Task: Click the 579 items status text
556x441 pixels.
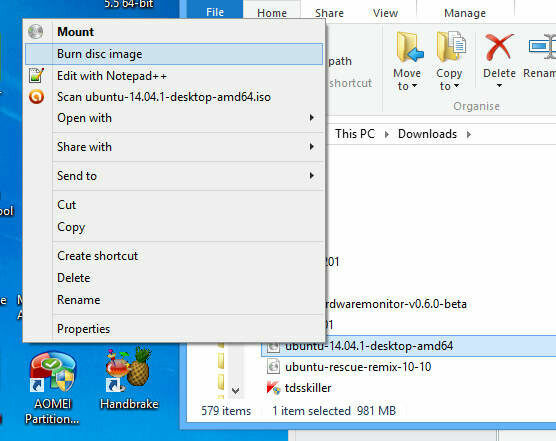Action: pos(226,411)
